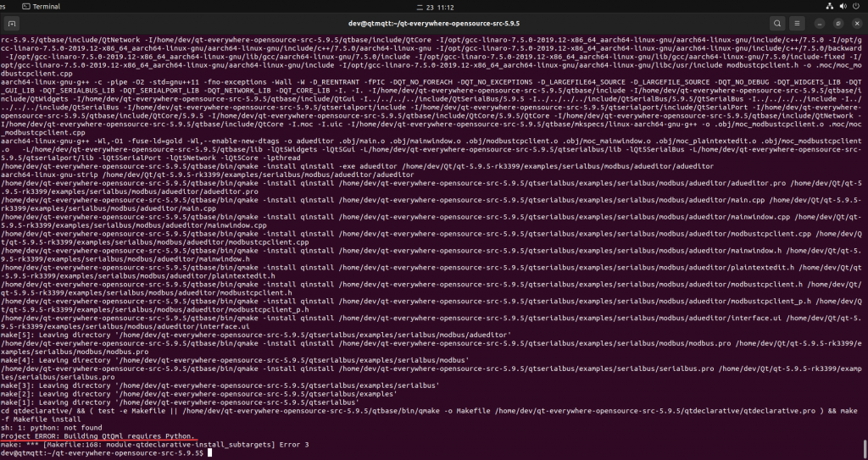Open the power system menu

(856, 7)
